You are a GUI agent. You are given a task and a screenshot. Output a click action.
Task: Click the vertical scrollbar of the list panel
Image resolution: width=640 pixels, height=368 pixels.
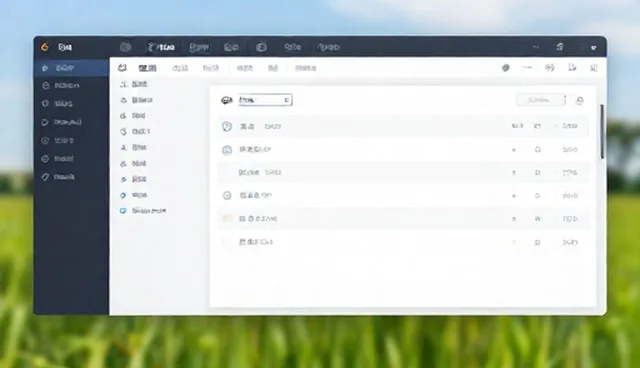click(602, 131)
